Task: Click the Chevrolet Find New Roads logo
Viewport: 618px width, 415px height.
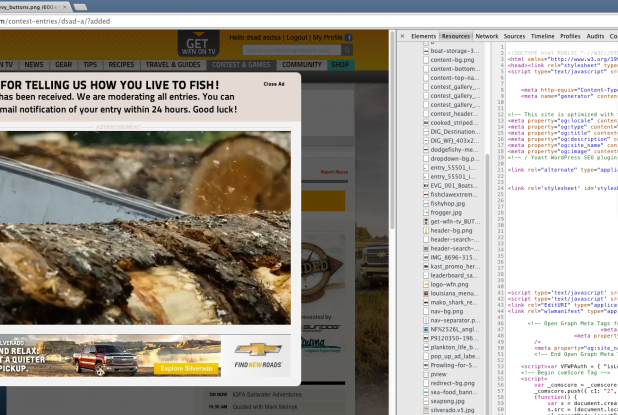Action: (x=258, y=355)
